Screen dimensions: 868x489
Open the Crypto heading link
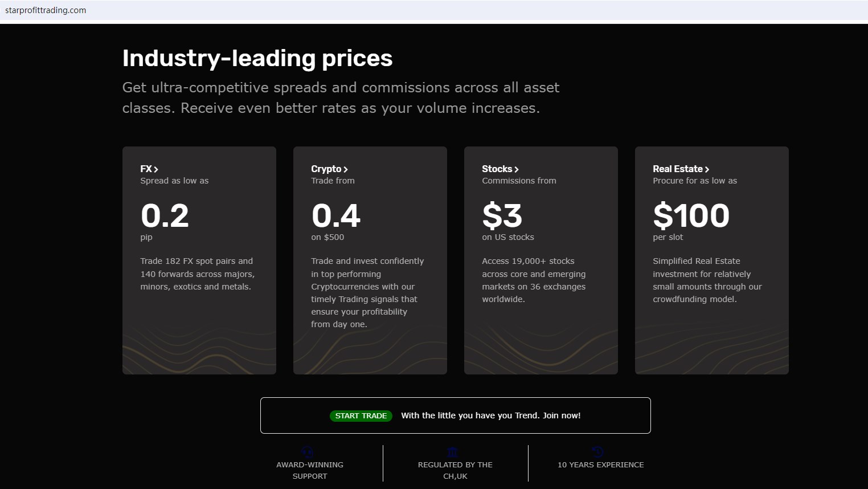tap(326, 169)
